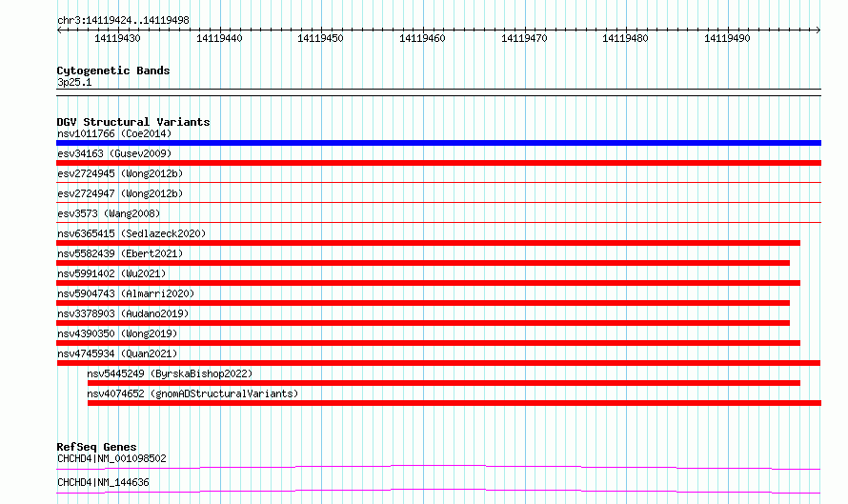Select the nsv6365415 red variant bar
This screenshot has height=504, width=848.
click(x=429, y=243)
